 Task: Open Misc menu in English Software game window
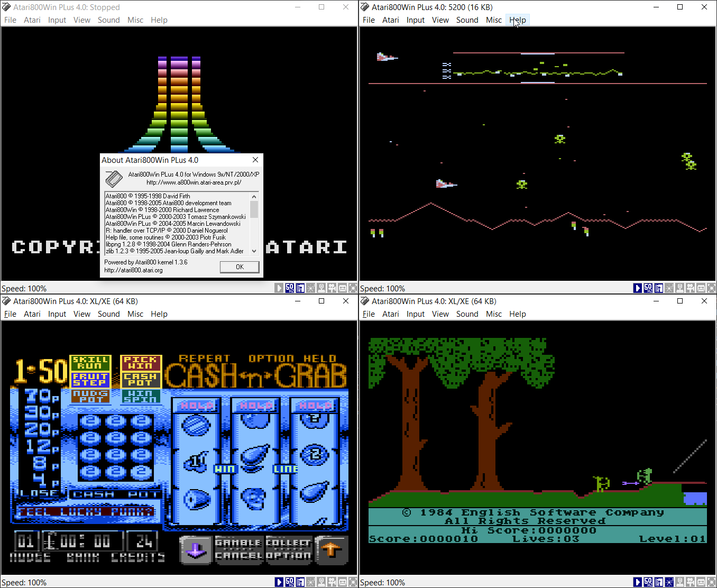[x=494, y=314]
